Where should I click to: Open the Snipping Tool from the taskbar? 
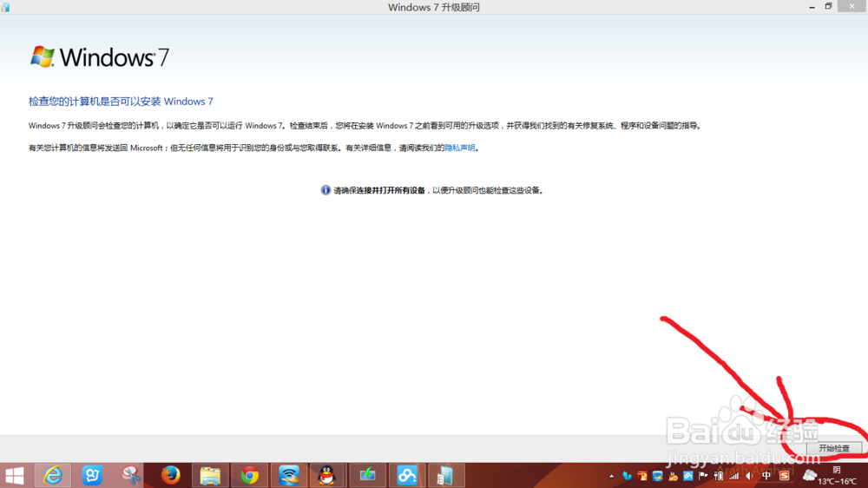click(x=131, y=476)
